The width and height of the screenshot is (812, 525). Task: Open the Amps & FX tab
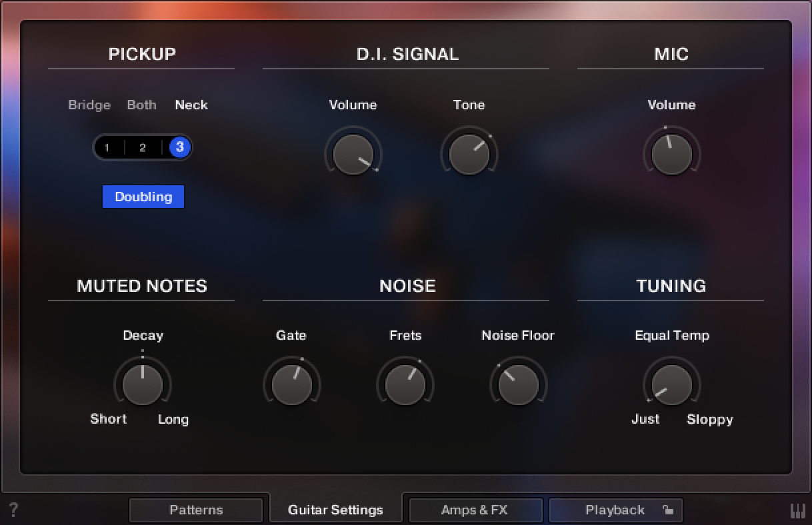475,510
